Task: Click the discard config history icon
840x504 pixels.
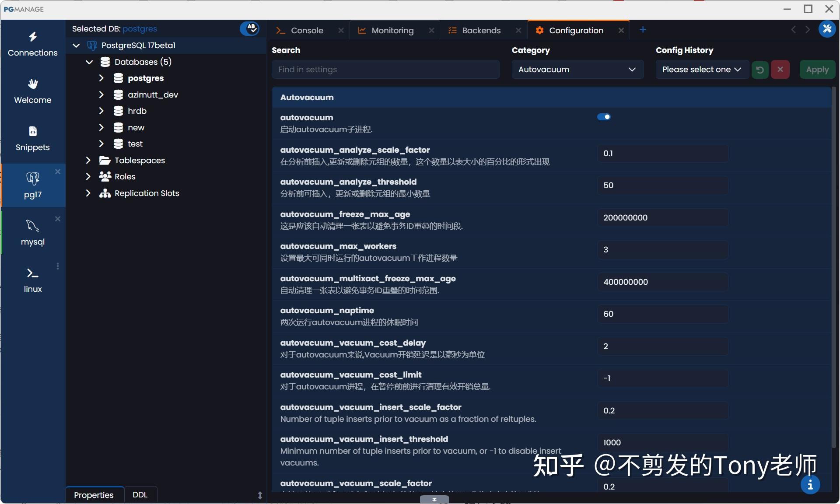Action: pyautogui.click(x=780, y=69)
